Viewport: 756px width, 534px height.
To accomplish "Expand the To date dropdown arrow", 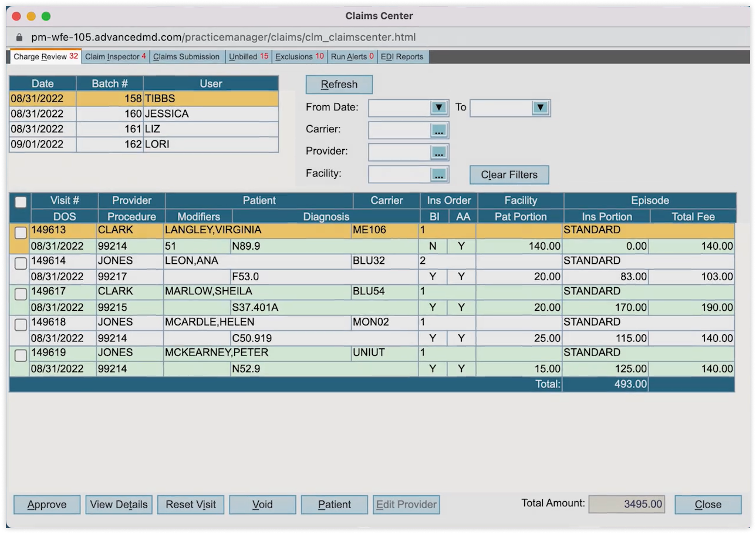I will pyautogui.click(x=541, y=108).
